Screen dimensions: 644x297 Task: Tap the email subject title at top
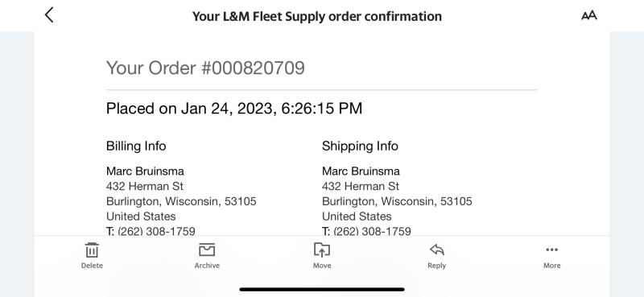click(x=317, y=16)
